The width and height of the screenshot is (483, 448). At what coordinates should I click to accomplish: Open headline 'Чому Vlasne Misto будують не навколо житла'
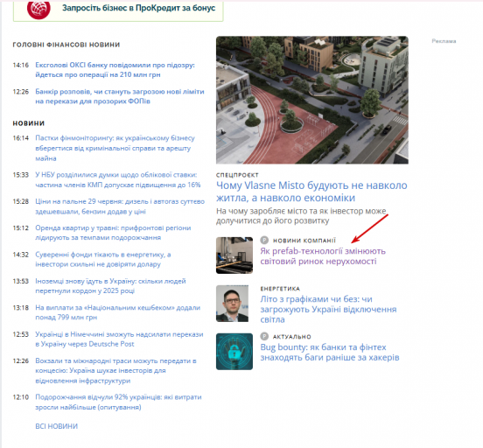[x=311, y=192]
